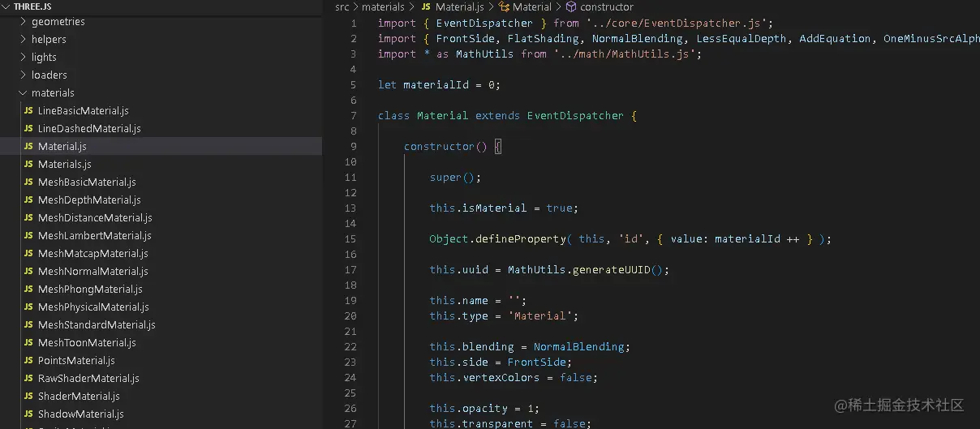Open MeshNormalMaterial.js file
This screenshot has height=429, width=980.
coord(92,271)
